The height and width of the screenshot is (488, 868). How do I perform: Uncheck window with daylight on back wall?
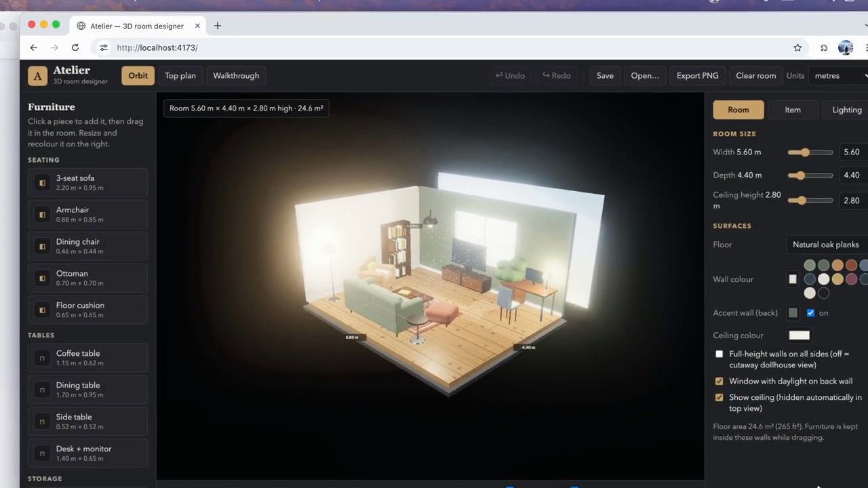click(719, 382)
